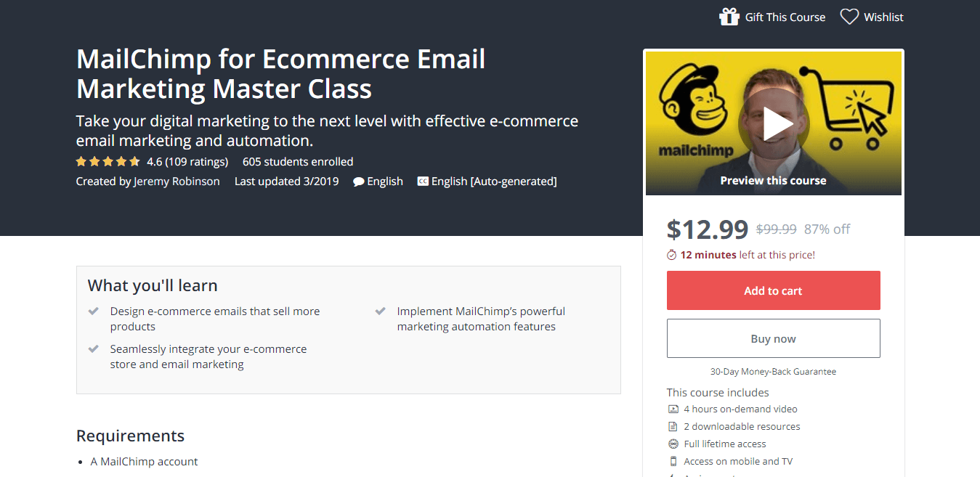Click the stopwatch timer icon

(x=672, y=255)
